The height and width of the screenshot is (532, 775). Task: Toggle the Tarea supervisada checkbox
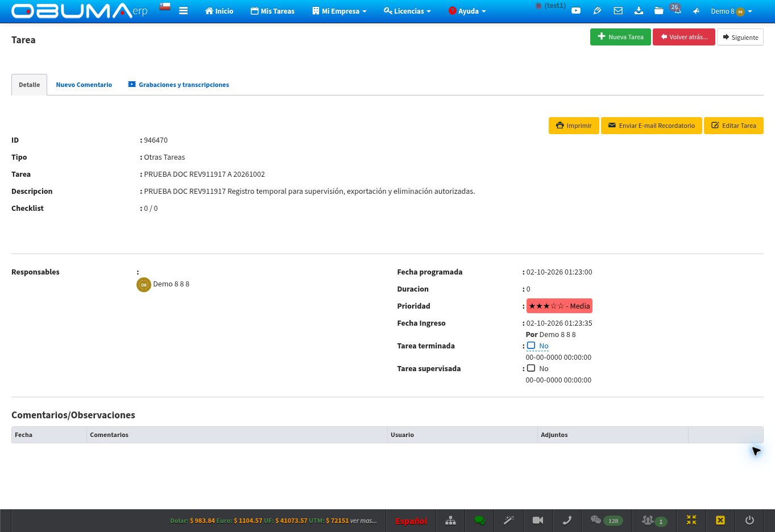(x=531, y=368)
